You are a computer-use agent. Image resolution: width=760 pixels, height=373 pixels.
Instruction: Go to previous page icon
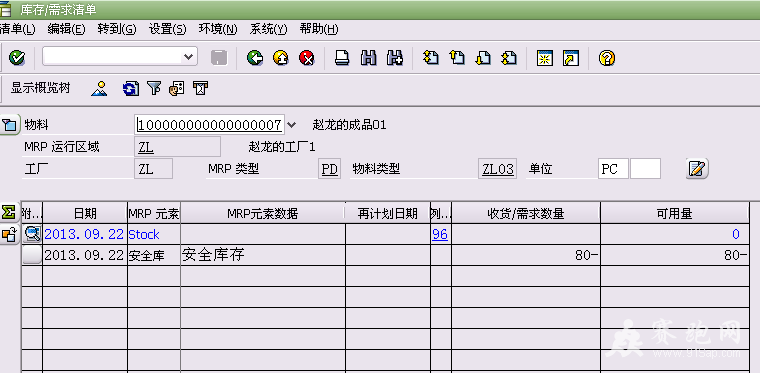coord(457,58)
